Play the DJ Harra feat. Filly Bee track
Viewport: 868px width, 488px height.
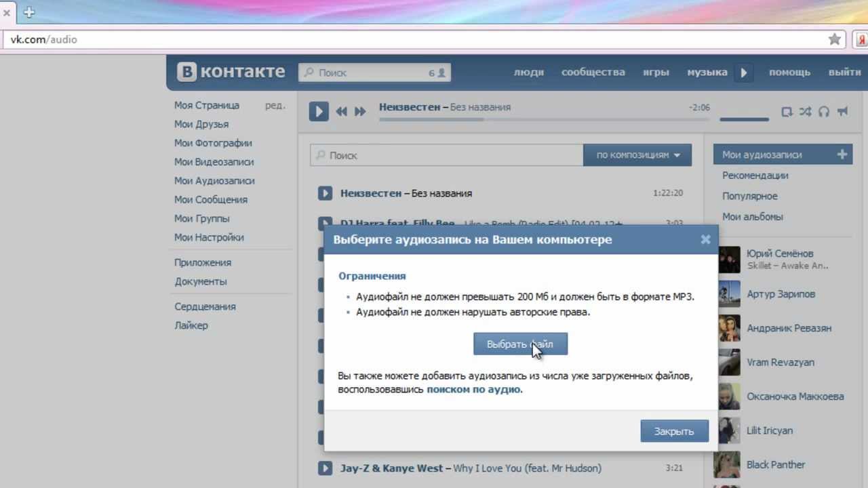pyautogui.click(x=325, y=222)
